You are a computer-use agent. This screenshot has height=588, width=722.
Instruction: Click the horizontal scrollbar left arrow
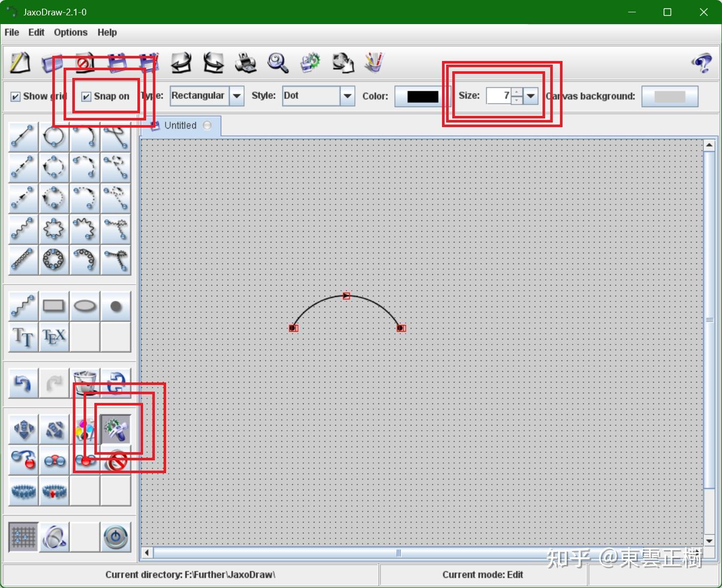click(x=147, y=553)
